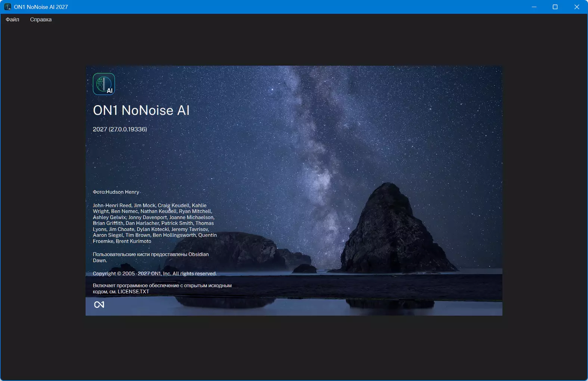Click the developer names credits paragraph
Image resolution: width=588 pixels, height=381 pixels.
coord(155,223)
